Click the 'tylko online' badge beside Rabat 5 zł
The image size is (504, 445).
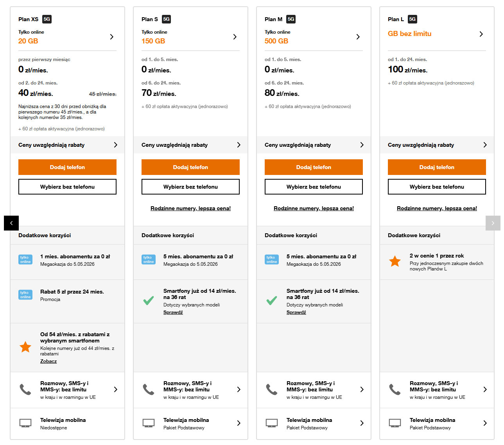point(25,295)
